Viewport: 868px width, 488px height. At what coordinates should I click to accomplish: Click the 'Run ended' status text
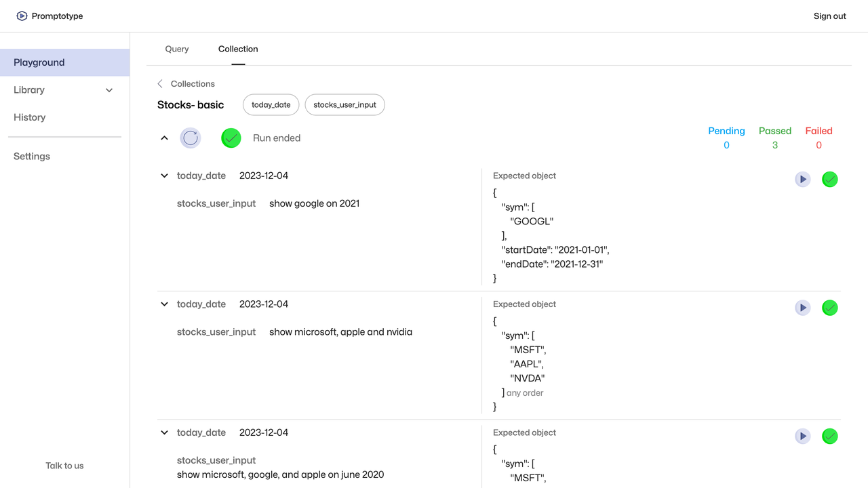pos(277,138)
